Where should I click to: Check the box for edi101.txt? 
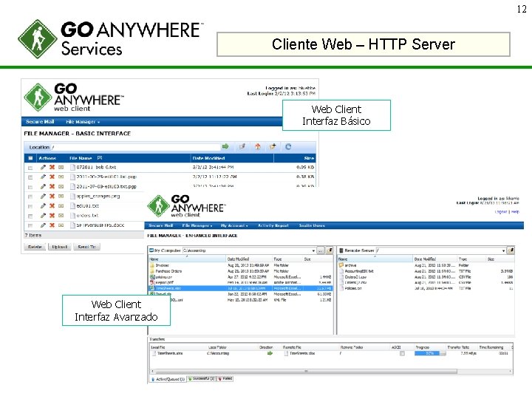click(30, 206)
